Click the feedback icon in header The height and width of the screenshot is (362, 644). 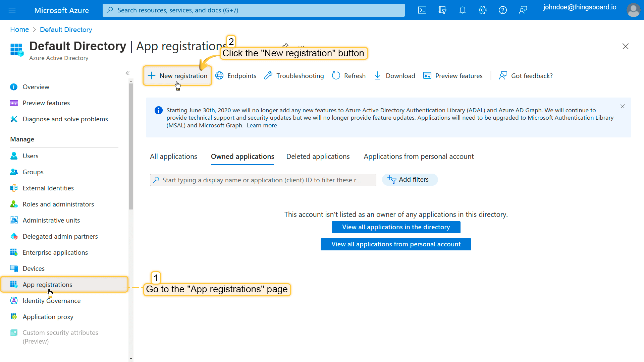click(523, 10)
